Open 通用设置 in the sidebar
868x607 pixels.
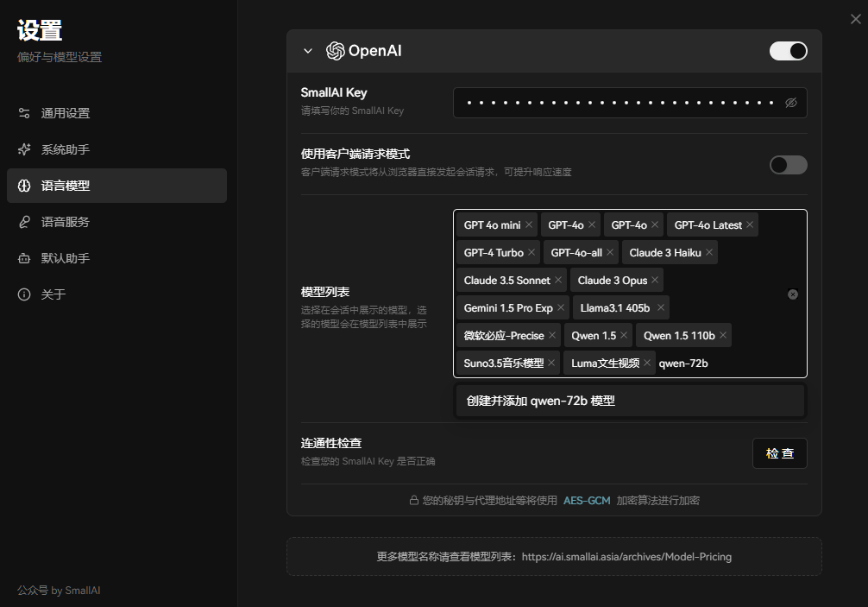coord(116,113)
